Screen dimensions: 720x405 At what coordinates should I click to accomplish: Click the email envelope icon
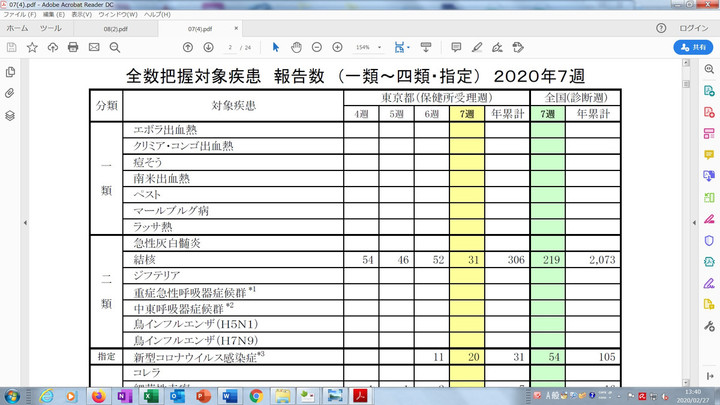click(x=93, y=47)
